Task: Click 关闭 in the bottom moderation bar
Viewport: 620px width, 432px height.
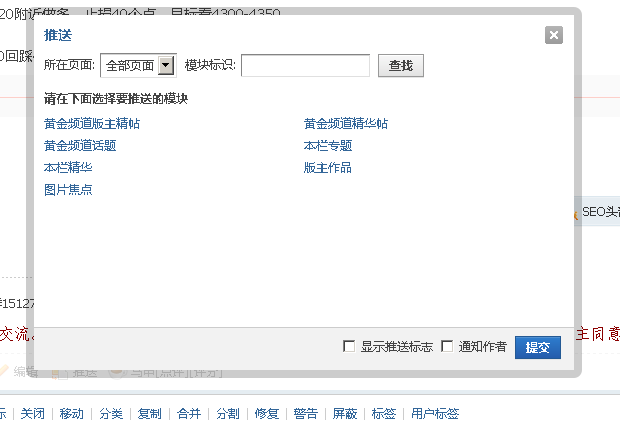Action: (32, 414)
